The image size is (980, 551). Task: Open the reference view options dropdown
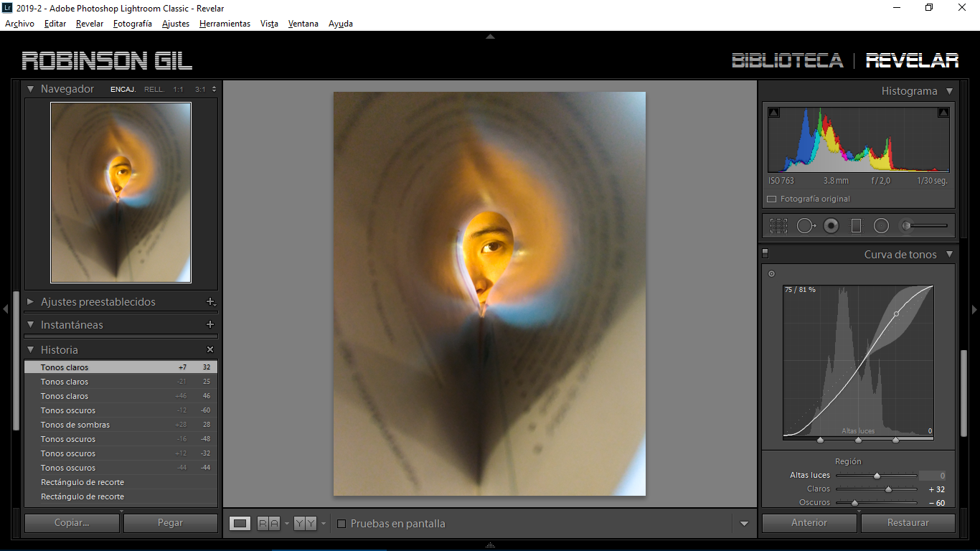coord(286,524)
